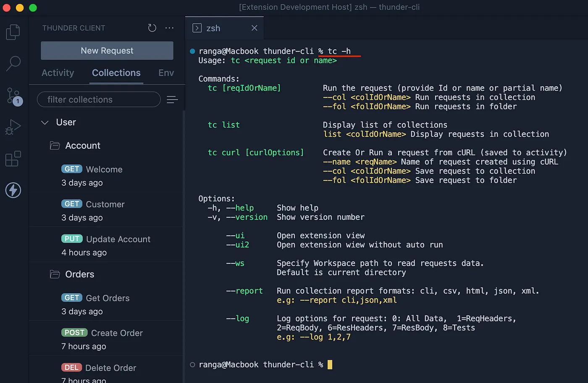
Task: Click the refresh icon in Thunder Client header
Action: click(152, 28)
